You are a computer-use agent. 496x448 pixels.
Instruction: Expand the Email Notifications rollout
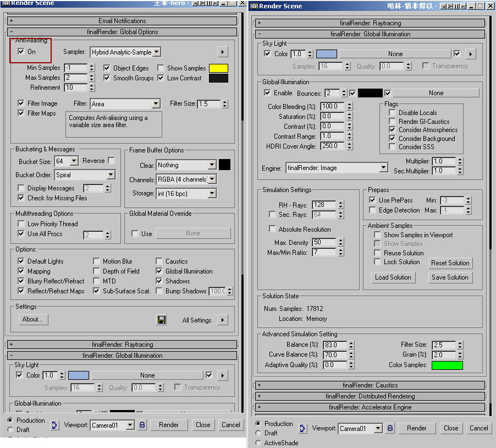tap(122, 21)
